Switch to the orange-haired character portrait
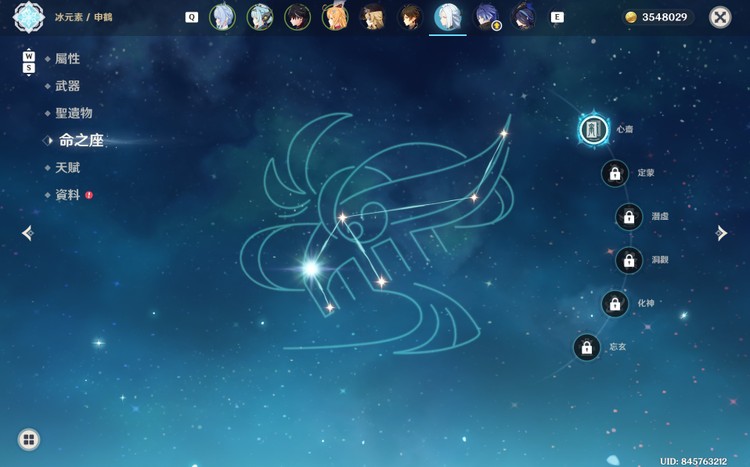Image resolution: width=750 pixels, height=467 pixels. tap(335, 17)
